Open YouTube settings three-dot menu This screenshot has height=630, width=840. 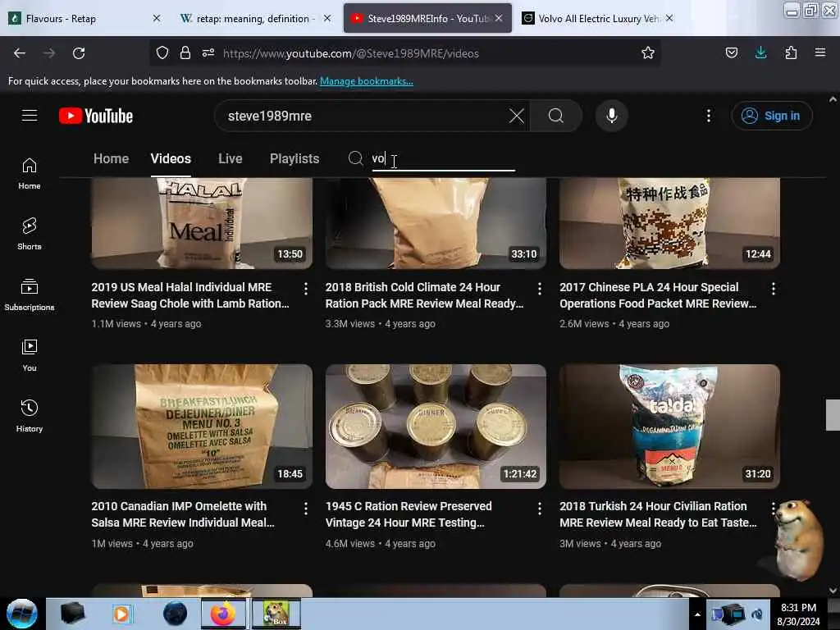coord(708,116)
